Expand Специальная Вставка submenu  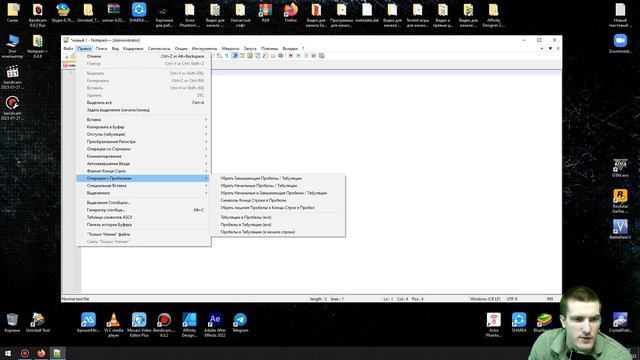coord(144,186)
